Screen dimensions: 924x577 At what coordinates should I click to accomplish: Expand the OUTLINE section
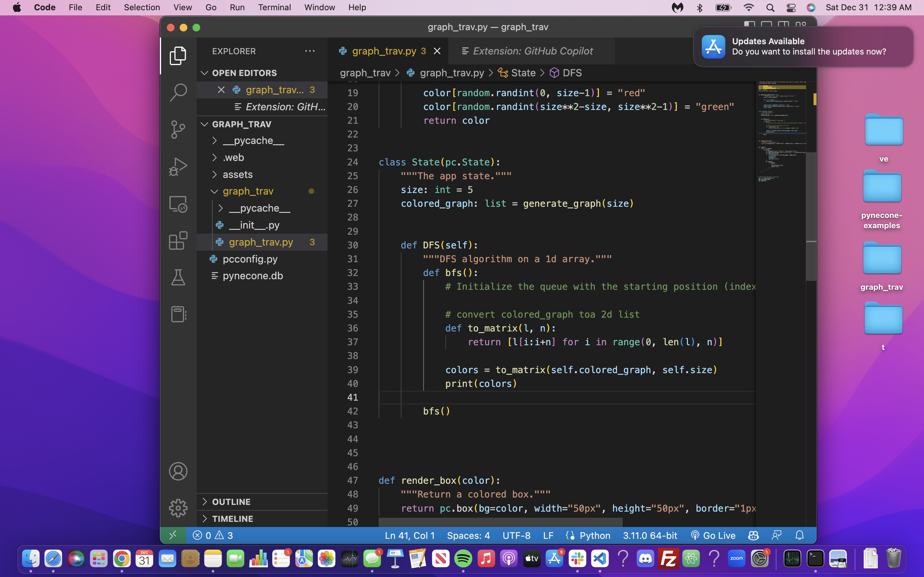(231, 501)
